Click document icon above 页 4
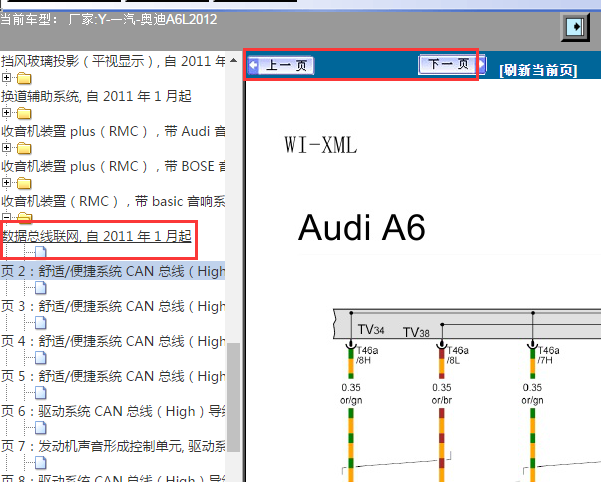 click(x=41, y=323)
